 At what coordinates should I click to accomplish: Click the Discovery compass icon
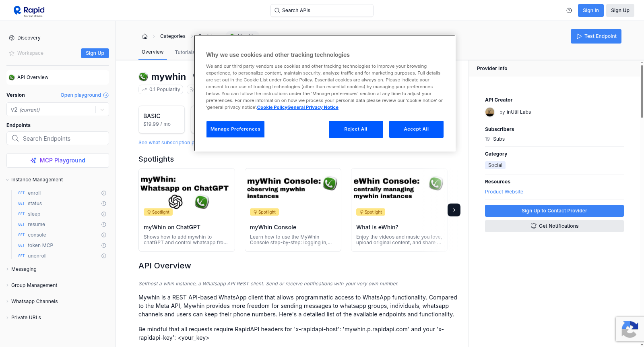click(12, 38)
